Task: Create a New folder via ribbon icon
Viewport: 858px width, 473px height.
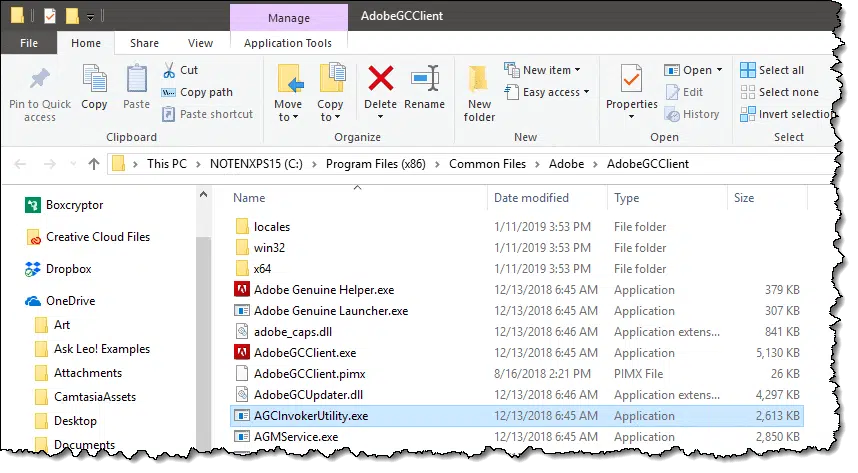Action: pos(479,82)
